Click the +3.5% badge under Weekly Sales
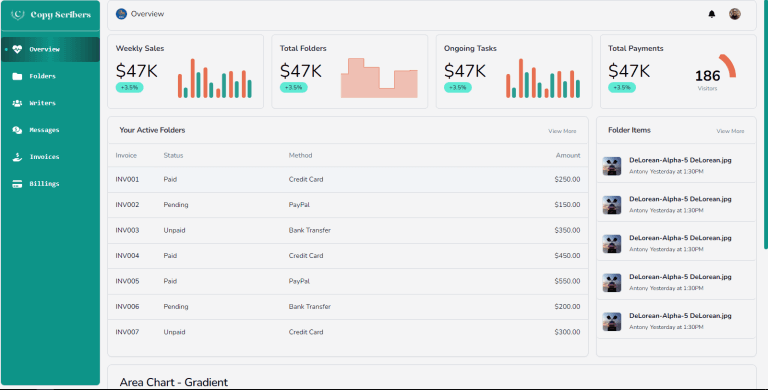768x390 pixels. (x=130, y=88)
